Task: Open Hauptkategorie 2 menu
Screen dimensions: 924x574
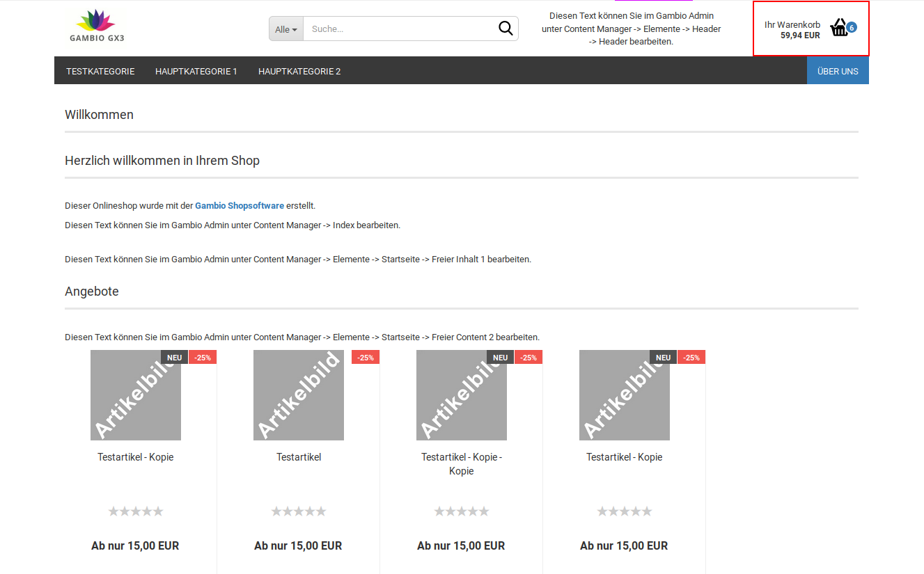Action: 299,71
